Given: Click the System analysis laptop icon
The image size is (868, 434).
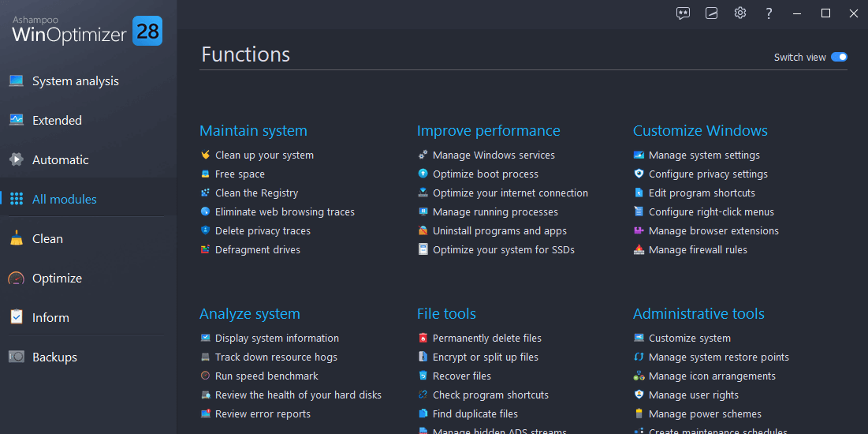Looking at the screenshot, I should pyautogui.click(x=17, y=80).
